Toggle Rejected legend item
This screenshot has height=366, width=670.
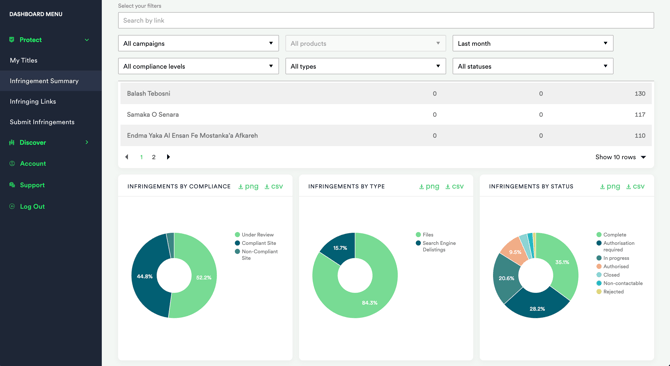(x=610, y=292)
